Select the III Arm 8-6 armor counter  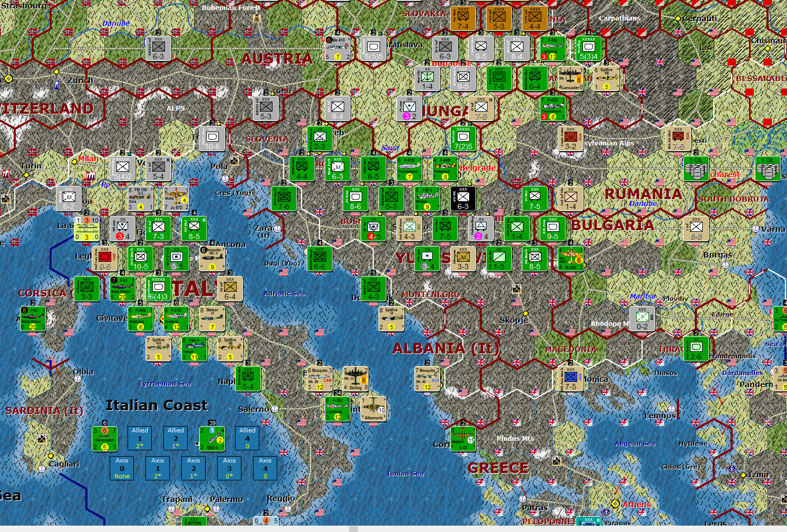pos(355,199)
